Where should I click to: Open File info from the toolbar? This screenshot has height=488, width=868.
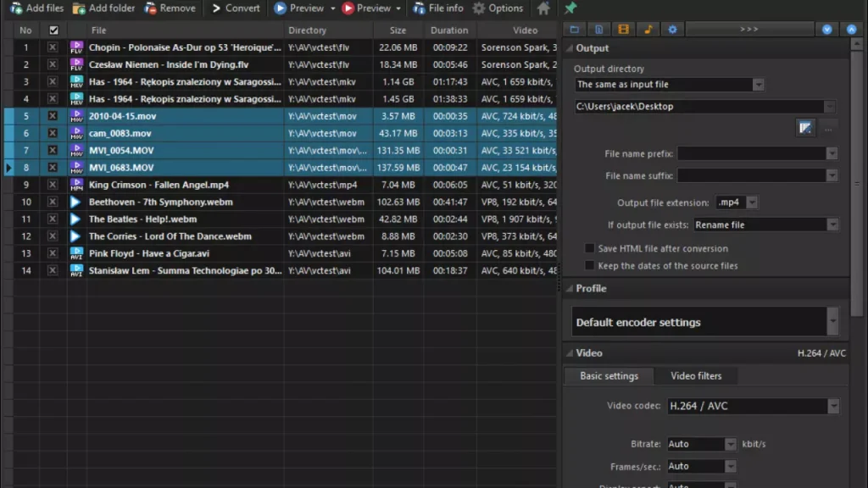click(438, 8)
